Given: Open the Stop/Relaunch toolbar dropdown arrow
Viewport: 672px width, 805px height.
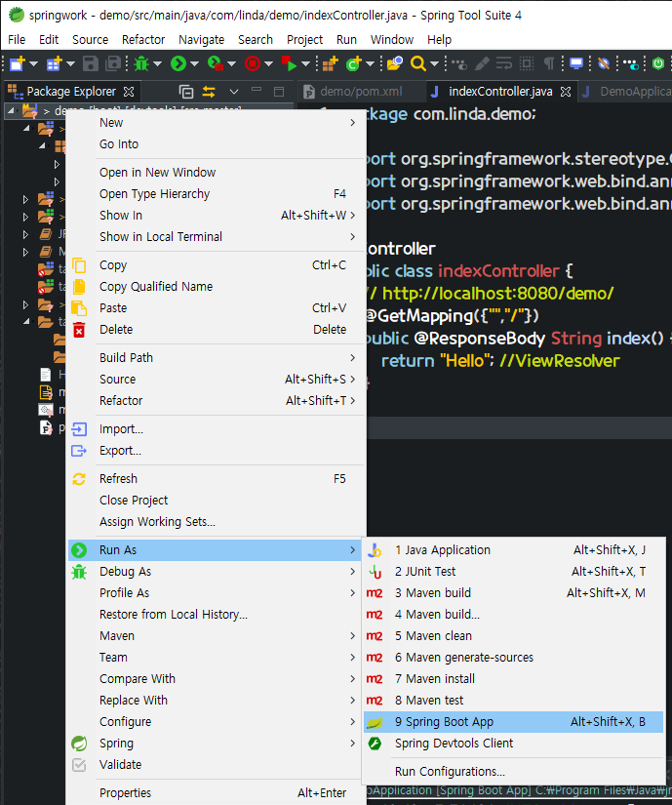Looking at the screenshot, I should 268,63.
